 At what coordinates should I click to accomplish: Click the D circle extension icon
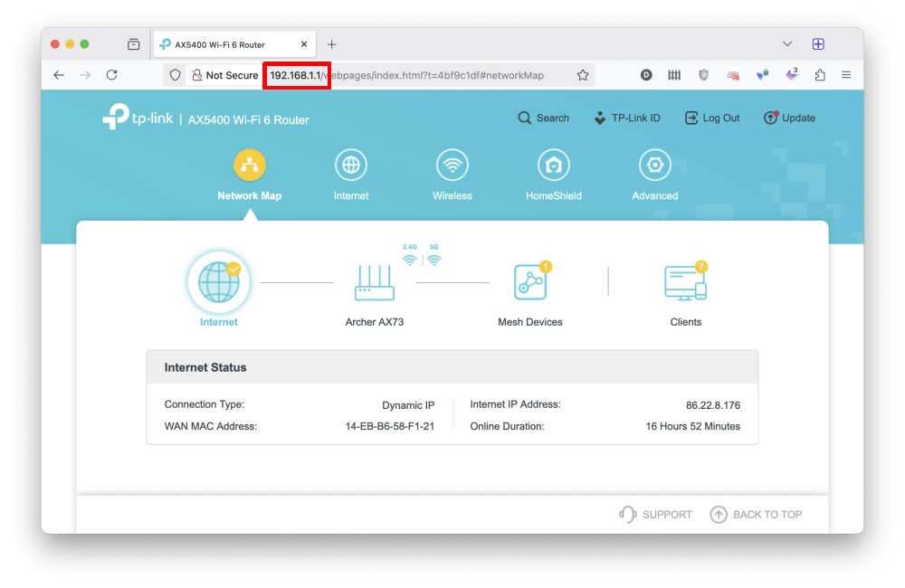pos(646,75)
